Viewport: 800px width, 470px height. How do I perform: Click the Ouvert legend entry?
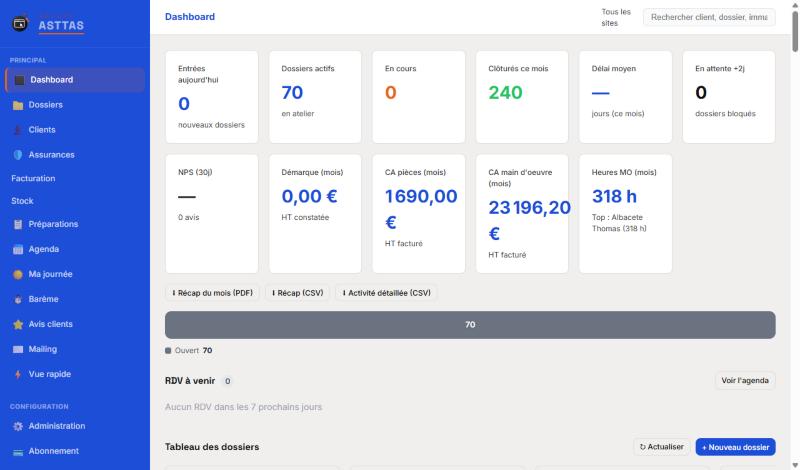pyautogui.click(x=189, y=351)
